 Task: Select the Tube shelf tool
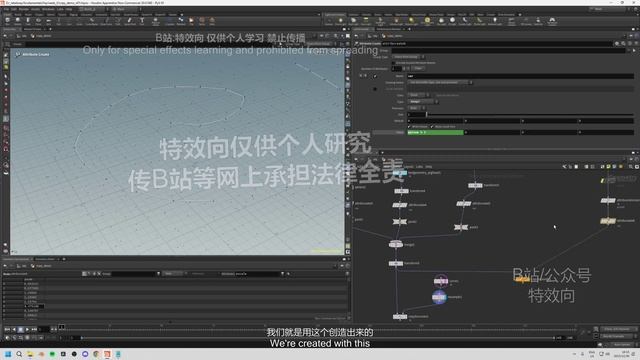[28, 21]
